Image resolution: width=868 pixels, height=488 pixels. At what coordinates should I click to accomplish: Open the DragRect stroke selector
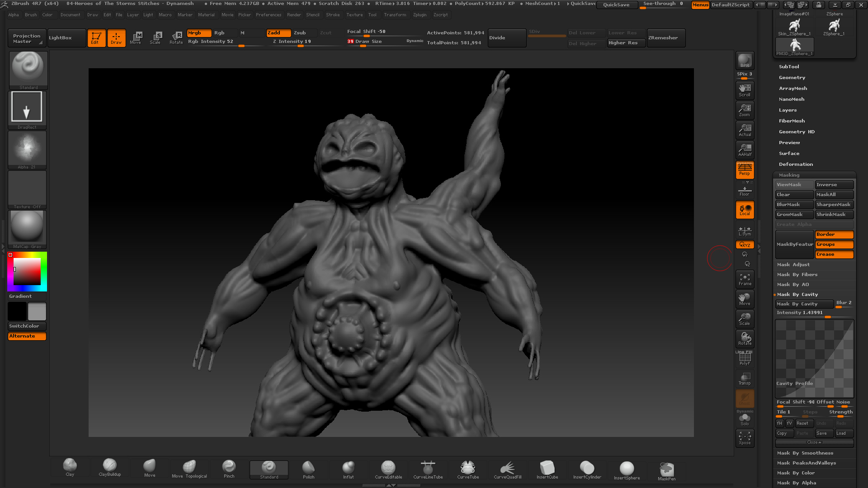[x=27, y=110]
